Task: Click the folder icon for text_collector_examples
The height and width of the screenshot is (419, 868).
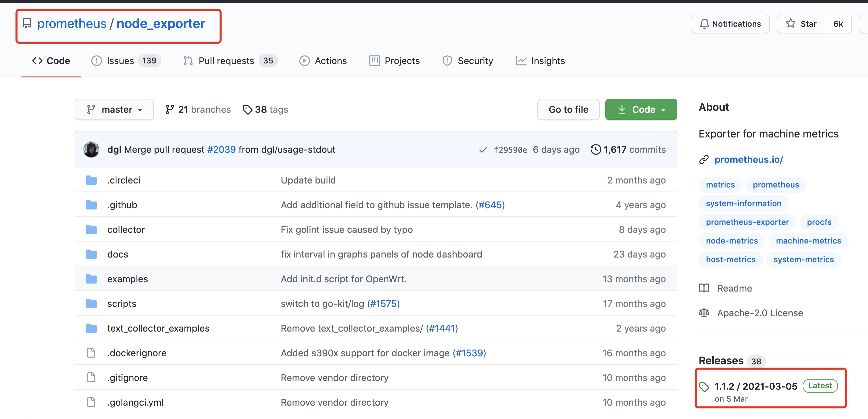Action: tap(91, 328)
